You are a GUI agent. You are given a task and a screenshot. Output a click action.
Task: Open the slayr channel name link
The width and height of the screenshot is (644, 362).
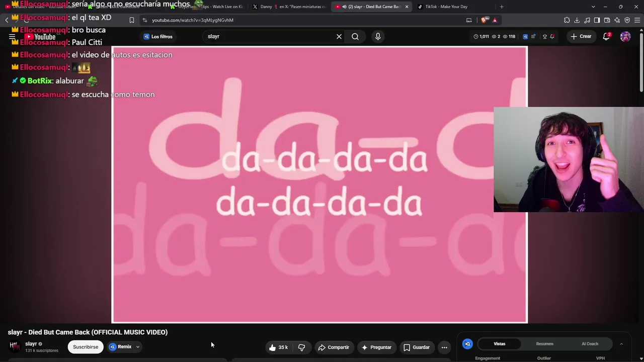pos(31,344)
